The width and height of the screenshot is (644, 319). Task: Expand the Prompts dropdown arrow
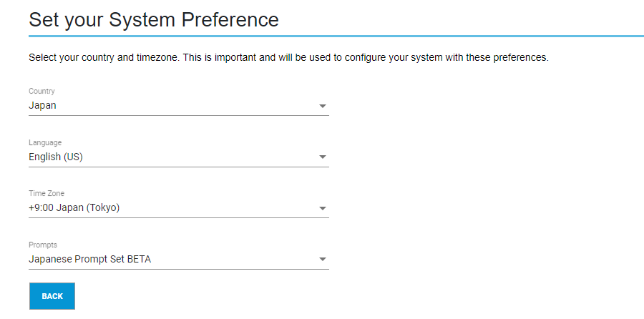pyautogui.click(x=322, y=260)
